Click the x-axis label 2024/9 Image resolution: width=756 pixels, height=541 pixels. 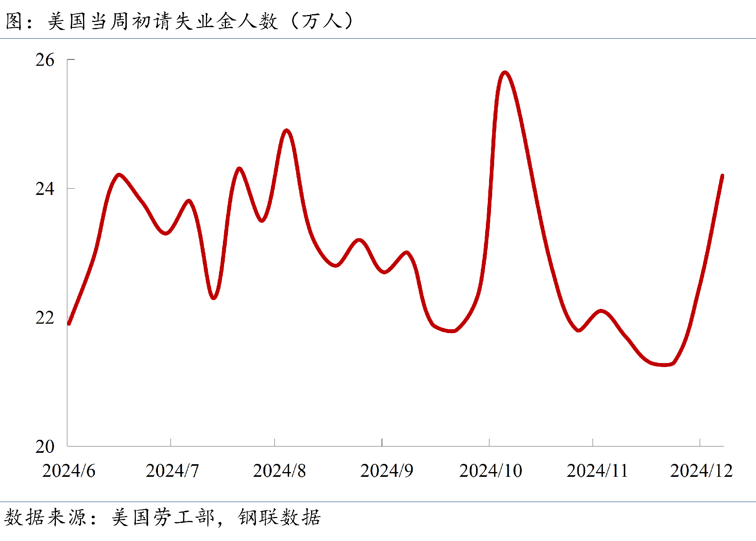[387, 471]
